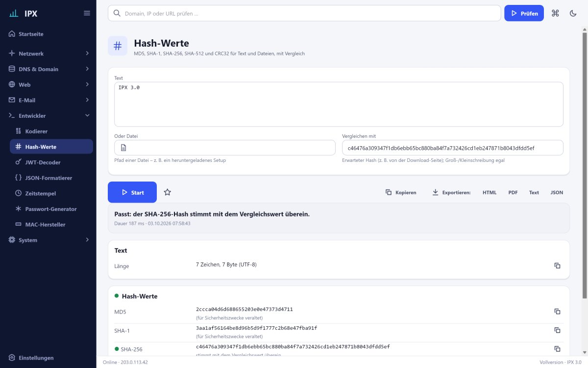The height and width of the screenshot is (368, 588).
Task: Click the Einstellungen settings icon
Action: click(x=12, y=358)
